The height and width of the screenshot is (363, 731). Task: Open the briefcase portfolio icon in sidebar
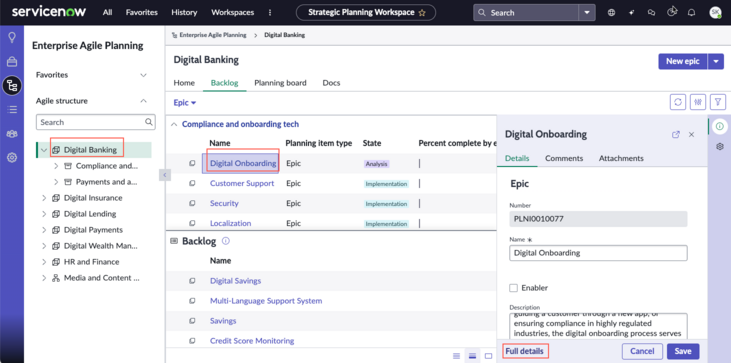click(x=12, y=62)
